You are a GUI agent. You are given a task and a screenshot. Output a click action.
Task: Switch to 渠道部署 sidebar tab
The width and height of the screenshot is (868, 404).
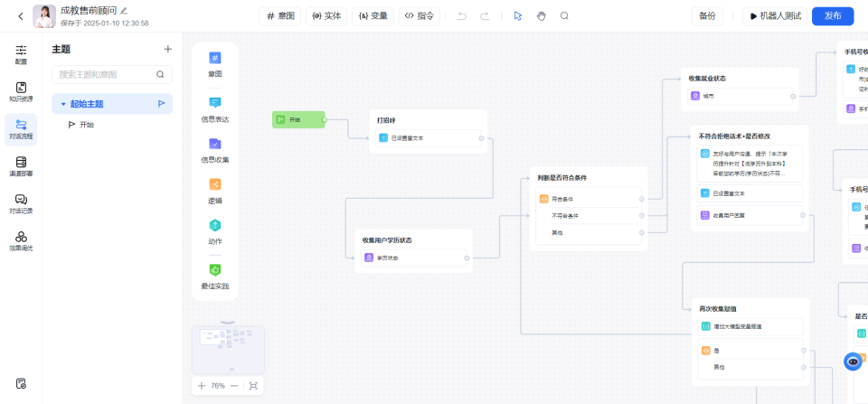pos(21,166)
